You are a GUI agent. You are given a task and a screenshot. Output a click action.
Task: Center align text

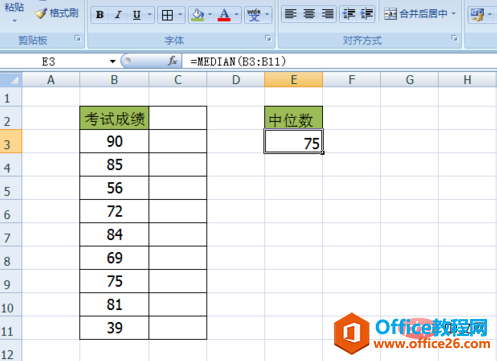pos(309,14)
